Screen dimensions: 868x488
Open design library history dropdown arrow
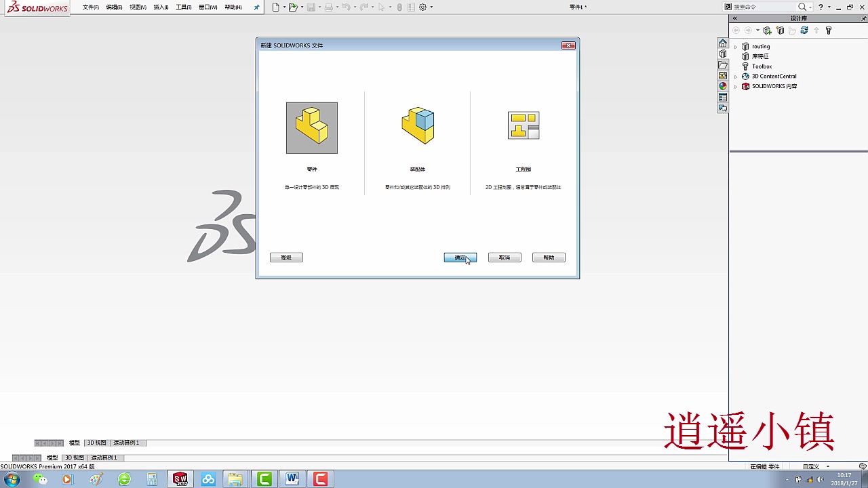[757, 30]
